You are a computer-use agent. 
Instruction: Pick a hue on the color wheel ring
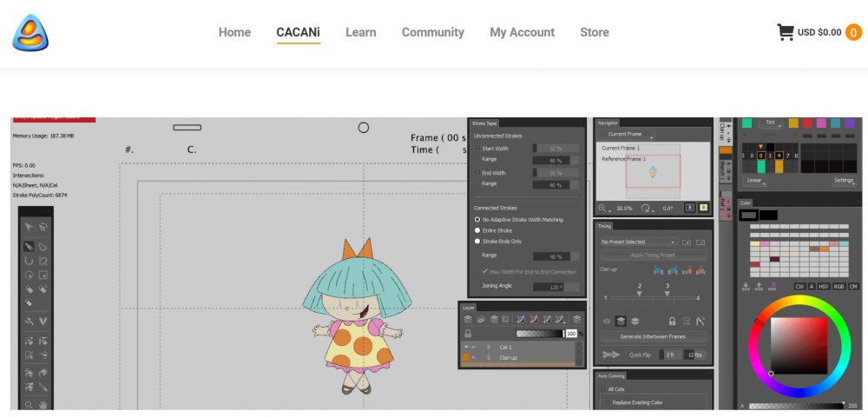click(x=800, y=300)
